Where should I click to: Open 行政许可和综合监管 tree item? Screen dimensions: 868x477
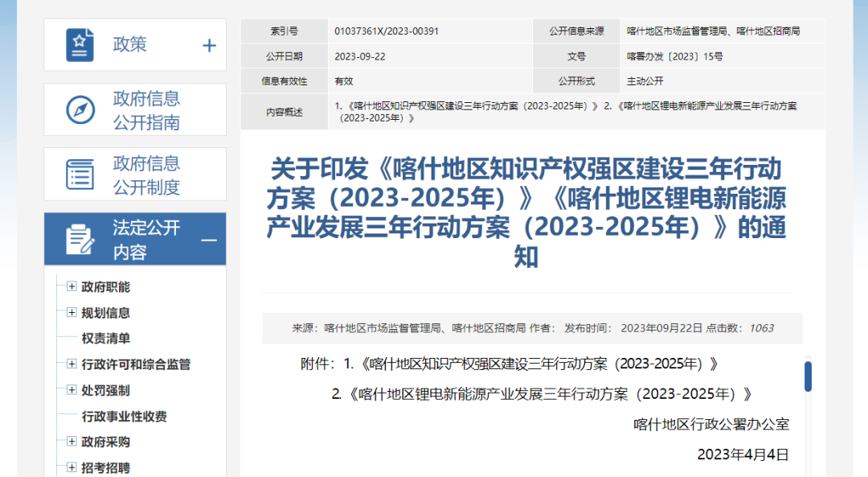(136, 364)
